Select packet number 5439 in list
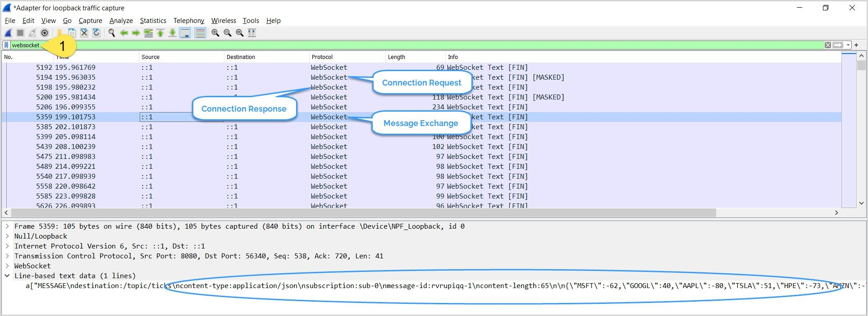 pos(421,147)
